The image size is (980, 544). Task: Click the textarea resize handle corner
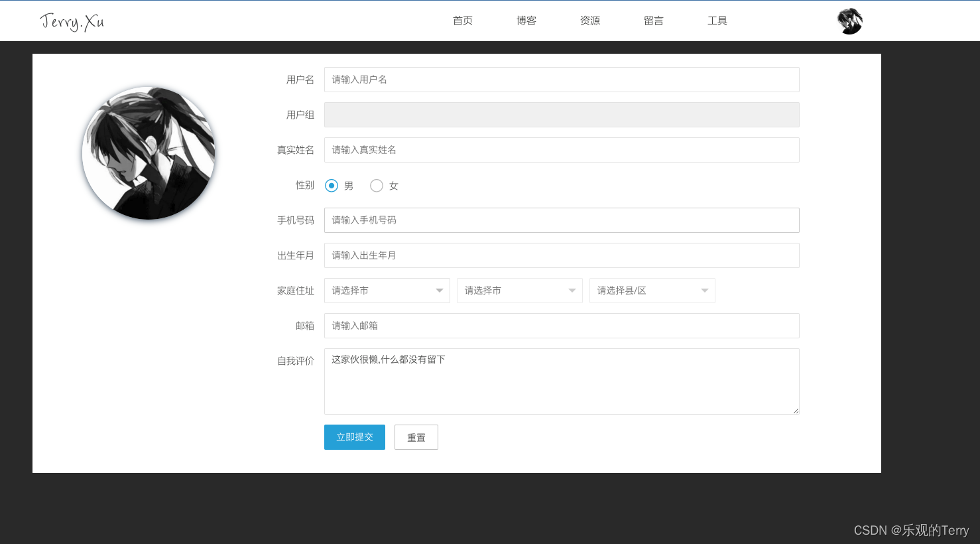(x=796, y=411)
